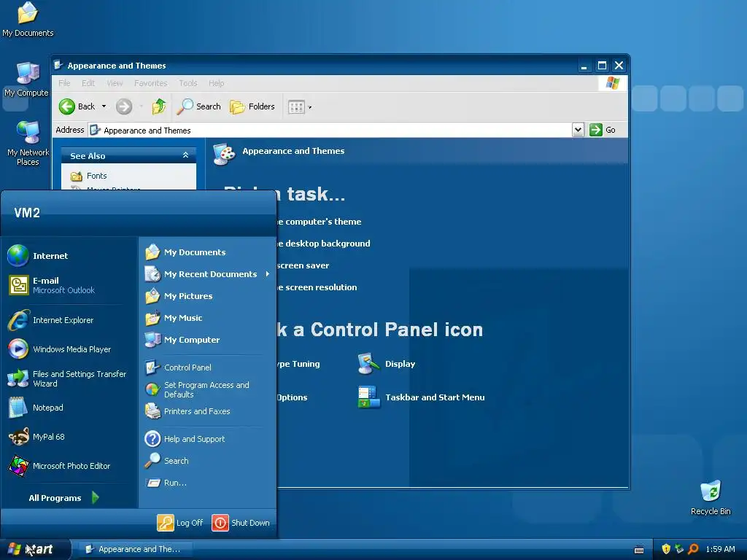The width and height of the screenshot is (747, 560).
Task: Collapse the See Also panel
Action: point(185,155)
